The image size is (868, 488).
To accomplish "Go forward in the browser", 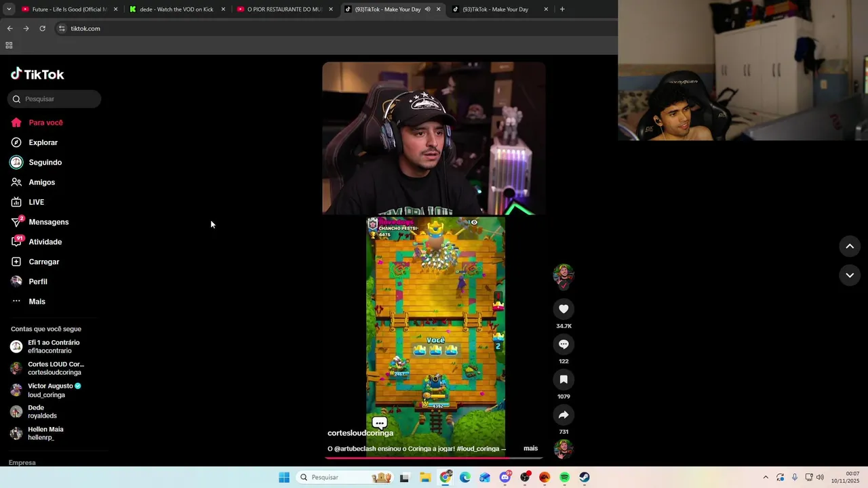I will point(26,28).
